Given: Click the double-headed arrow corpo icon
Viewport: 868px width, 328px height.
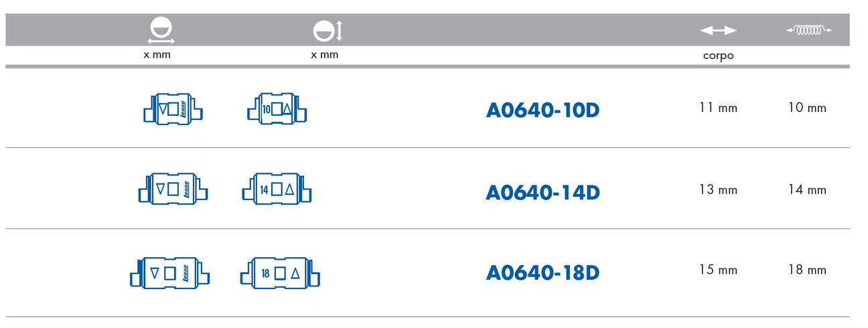Looking at the screenshot, I should point(718,31).
